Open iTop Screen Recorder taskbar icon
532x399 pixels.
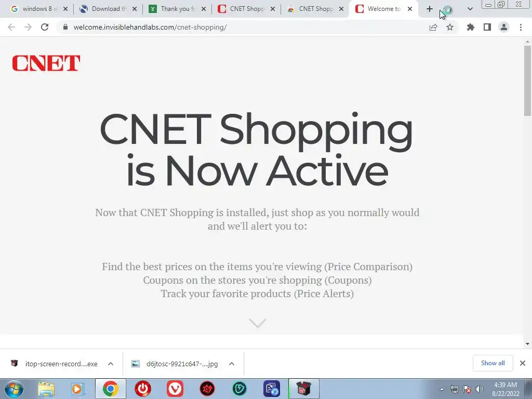304,389
